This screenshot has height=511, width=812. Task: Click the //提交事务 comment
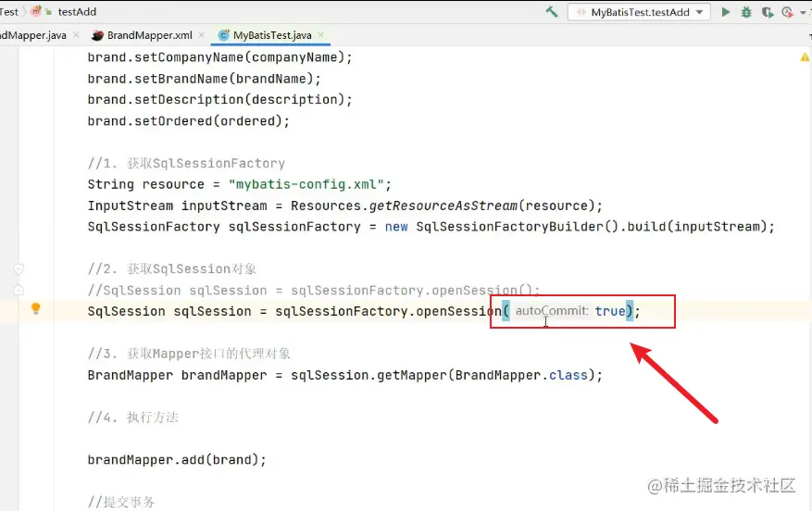[x=121, y=502]
